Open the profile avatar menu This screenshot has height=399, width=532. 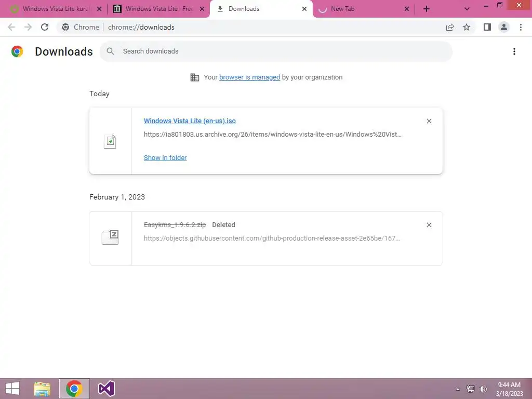[x=504, y=27]
